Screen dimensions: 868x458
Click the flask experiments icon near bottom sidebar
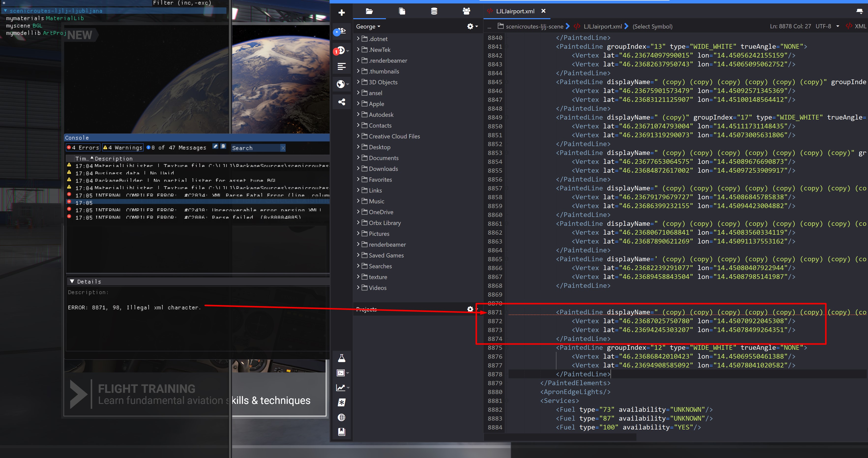[x=342, y=358]
